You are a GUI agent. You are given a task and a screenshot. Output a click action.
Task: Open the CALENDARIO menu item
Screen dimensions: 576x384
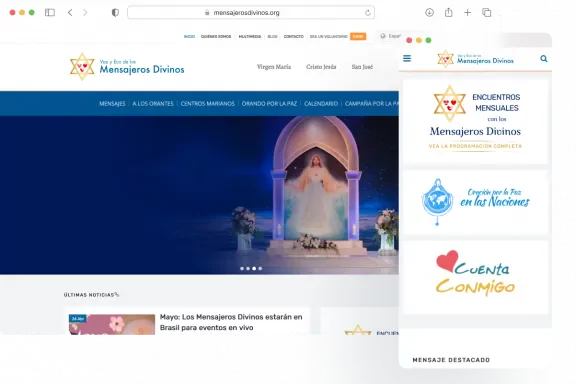pos(321,104)
